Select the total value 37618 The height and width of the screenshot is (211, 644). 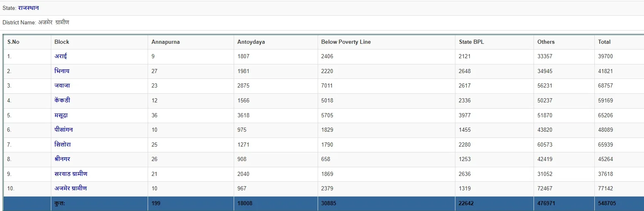[606, 174]
